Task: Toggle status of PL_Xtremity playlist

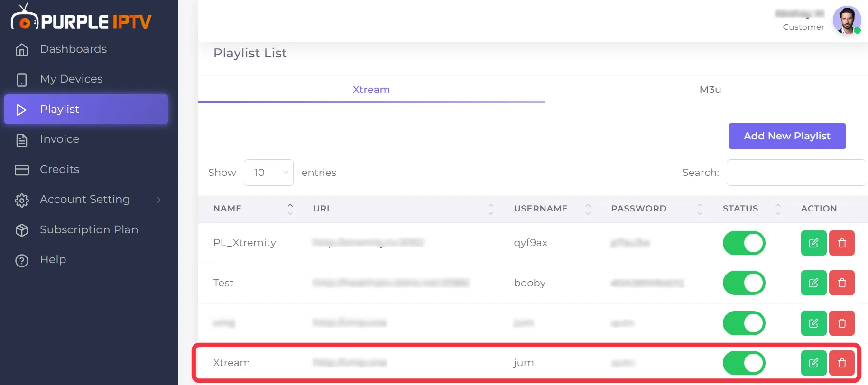Action: point(744,243)
